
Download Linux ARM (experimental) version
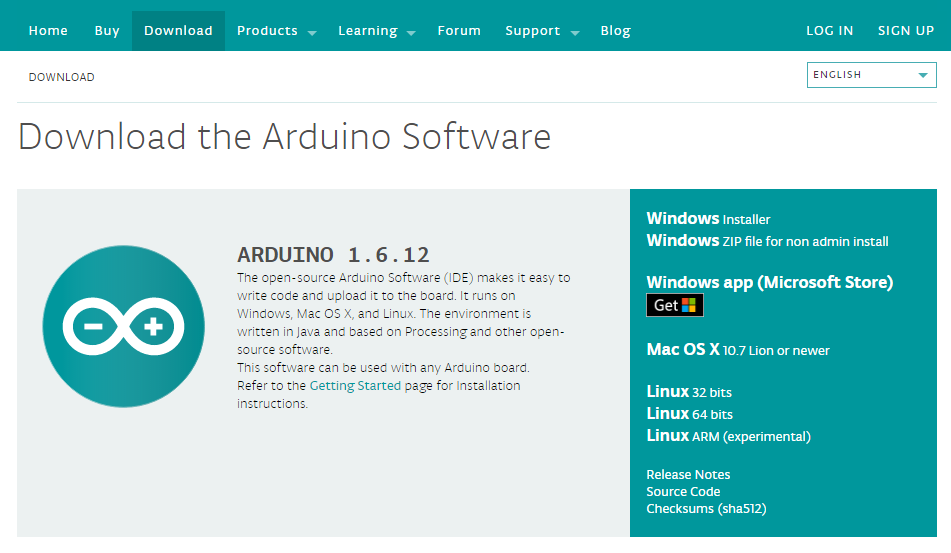click(728, 436)
